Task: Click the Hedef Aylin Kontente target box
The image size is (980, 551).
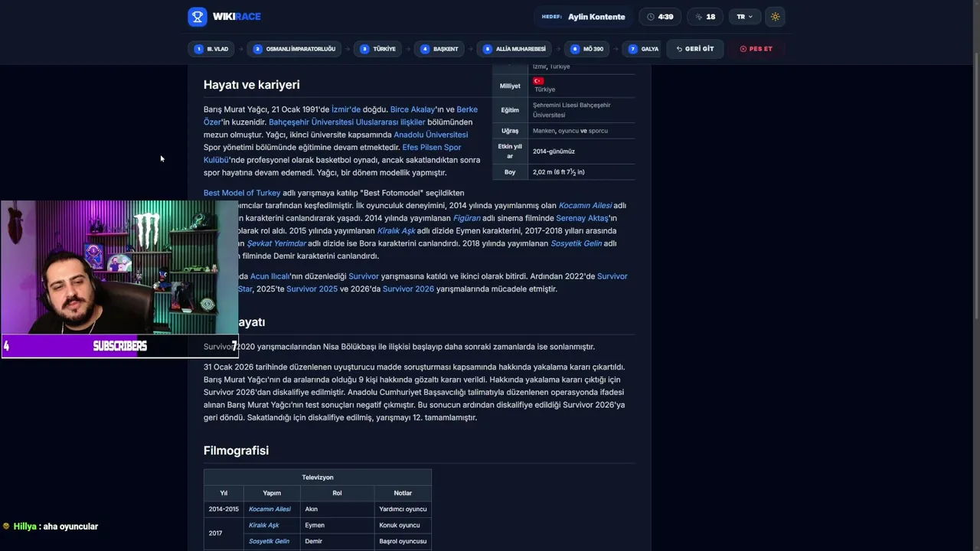Action: [x=583, y=17]
